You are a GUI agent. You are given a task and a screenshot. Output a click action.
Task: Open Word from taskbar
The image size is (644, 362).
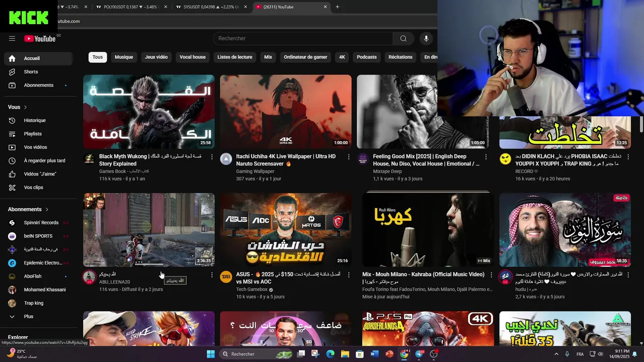click(374, 354)
